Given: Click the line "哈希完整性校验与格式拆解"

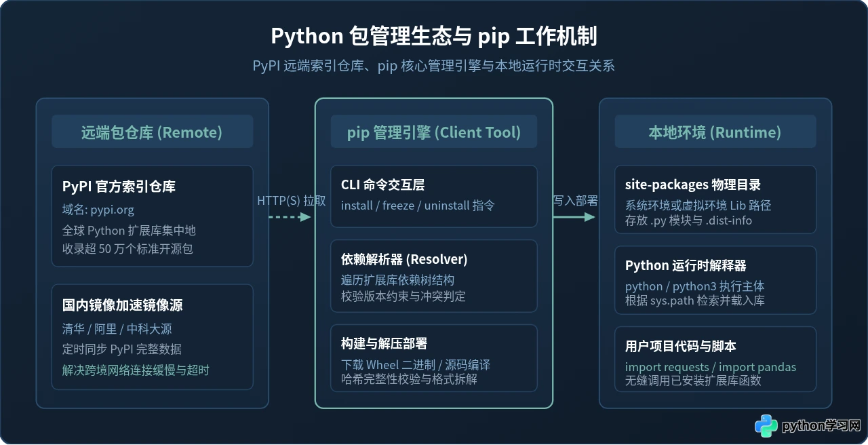Looking at the screenshot, I should (x=409, y=379).
